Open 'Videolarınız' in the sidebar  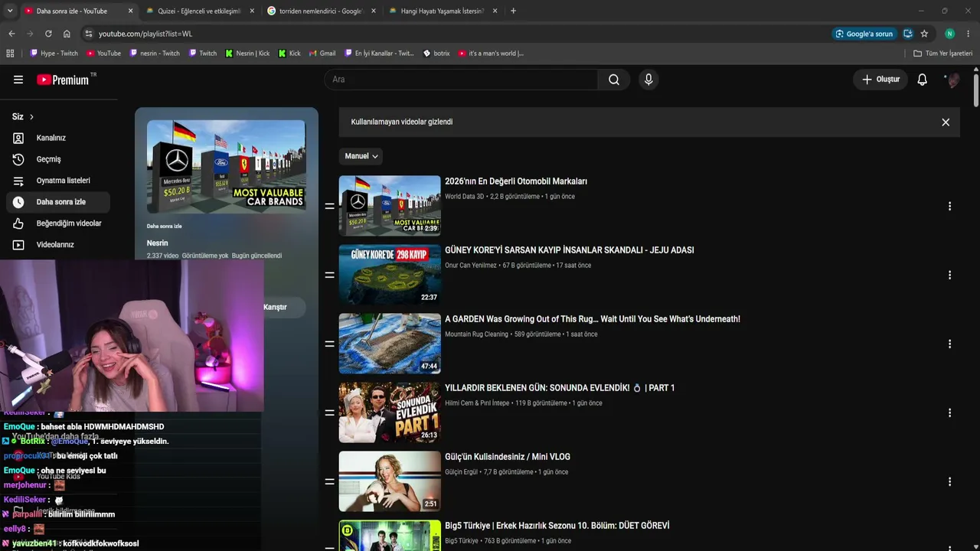coord(58,245)
